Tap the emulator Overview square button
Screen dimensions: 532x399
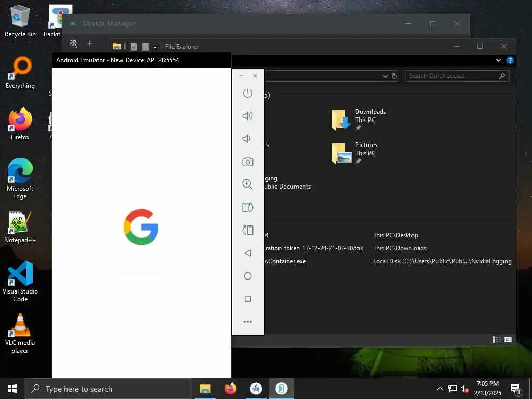[x=248, y=299]
